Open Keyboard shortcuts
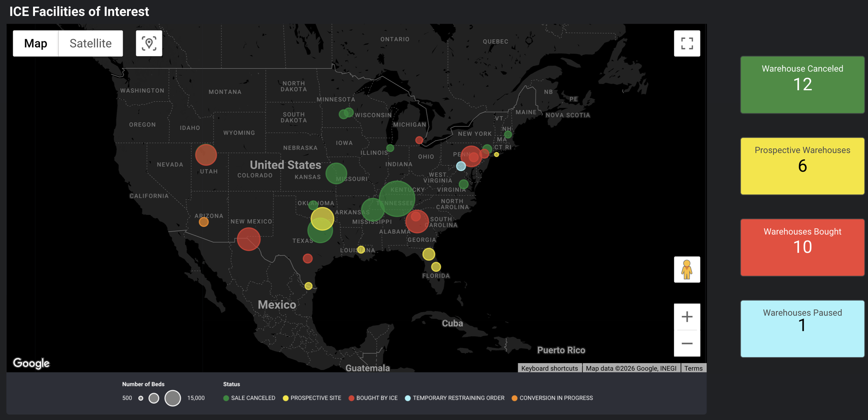This screenshot has width=868, height=420. click(x=549, y=368)
